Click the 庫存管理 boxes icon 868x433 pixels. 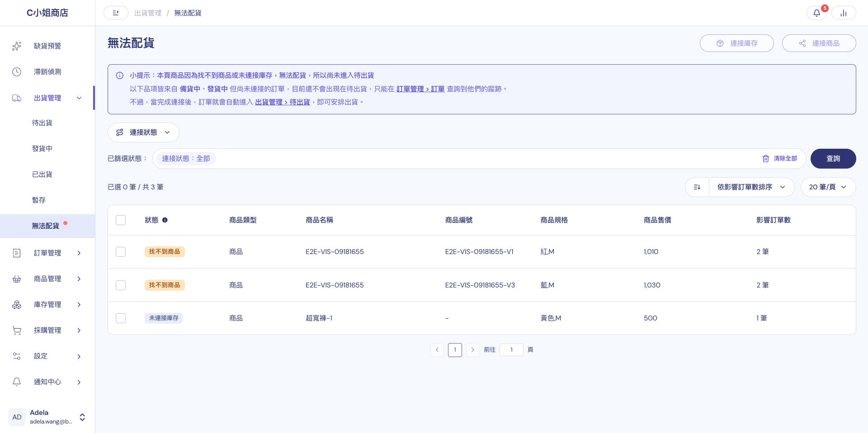pyautogui.click(x=17, y=305)
